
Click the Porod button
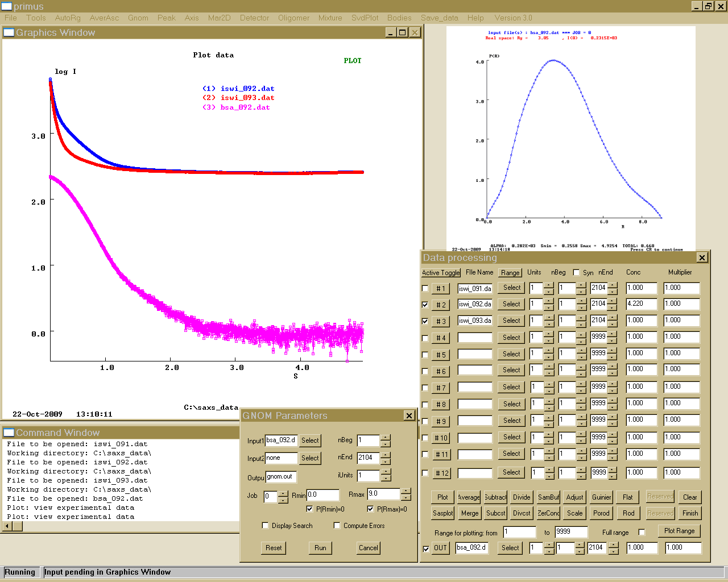coord(601,513)
